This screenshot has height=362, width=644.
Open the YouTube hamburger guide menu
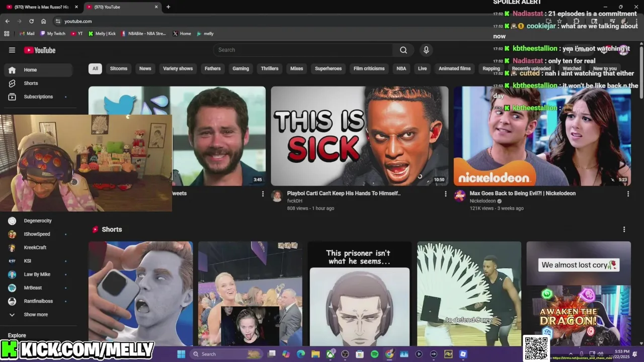click(12, 50)
